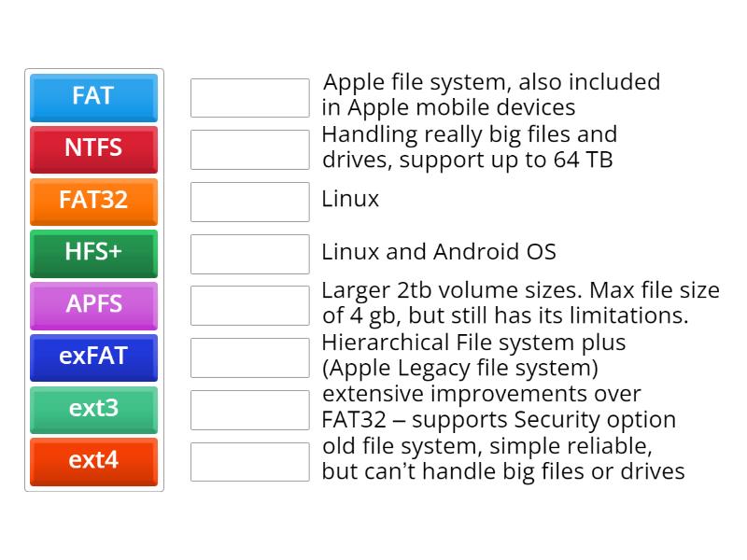Click the answer box beside FAT32 improvements description
This screenshot has height=560, width=747.
coord(248,410)
